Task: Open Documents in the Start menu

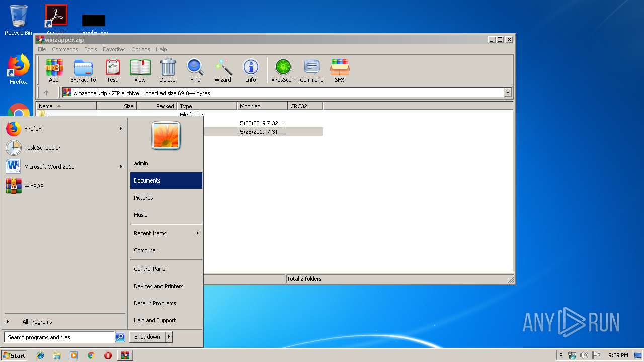Action: (166, 180)
